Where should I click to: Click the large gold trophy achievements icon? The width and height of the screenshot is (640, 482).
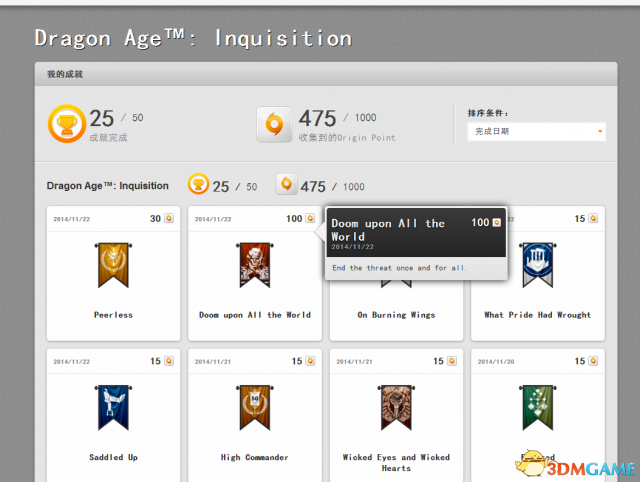[x=67, y=124]
